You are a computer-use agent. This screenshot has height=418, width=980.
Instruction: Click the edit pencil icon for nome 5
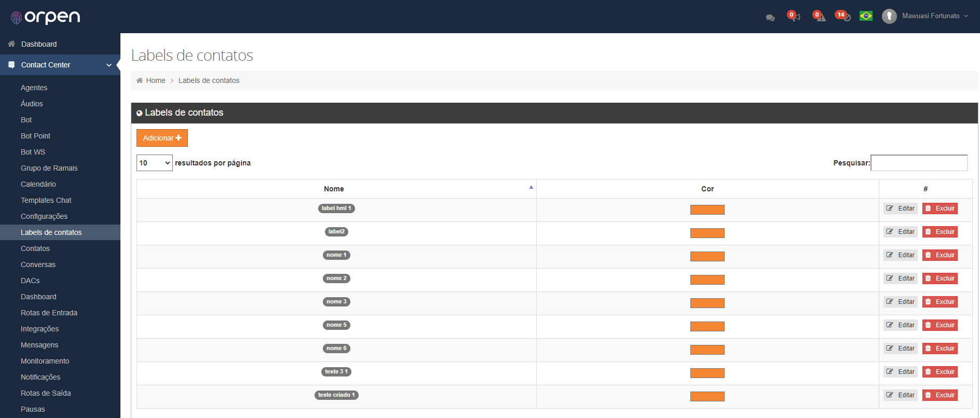pyautogui.click(x=890, y=325)
